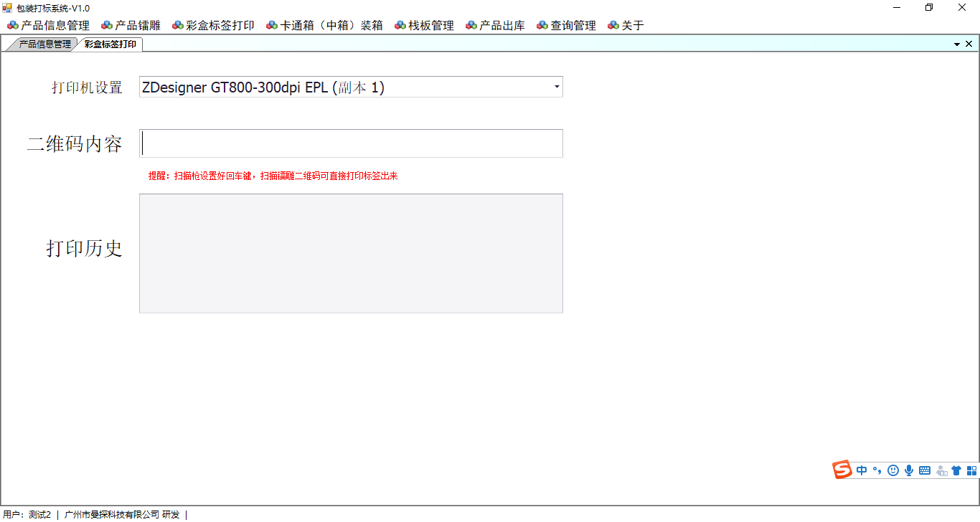
Task: Select the 彩盒标签打印 tab
Action: coord(110,44)
